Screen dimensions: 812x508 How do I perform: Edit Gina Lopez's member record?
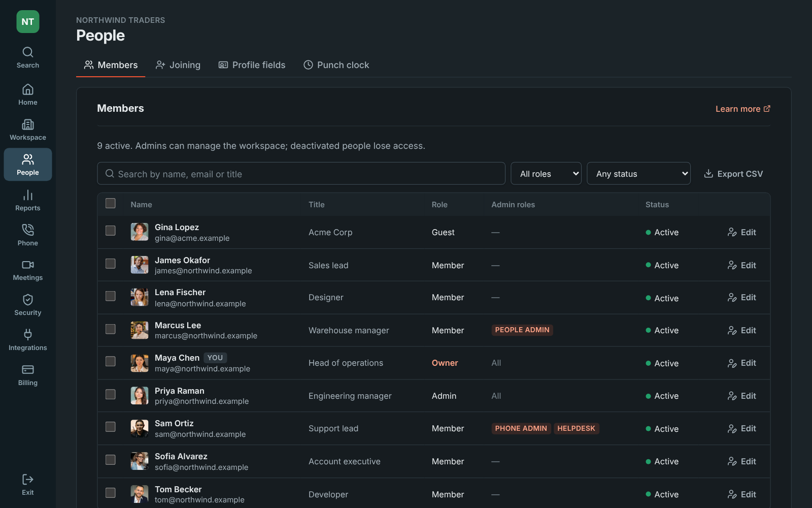(x=742, y=232)
